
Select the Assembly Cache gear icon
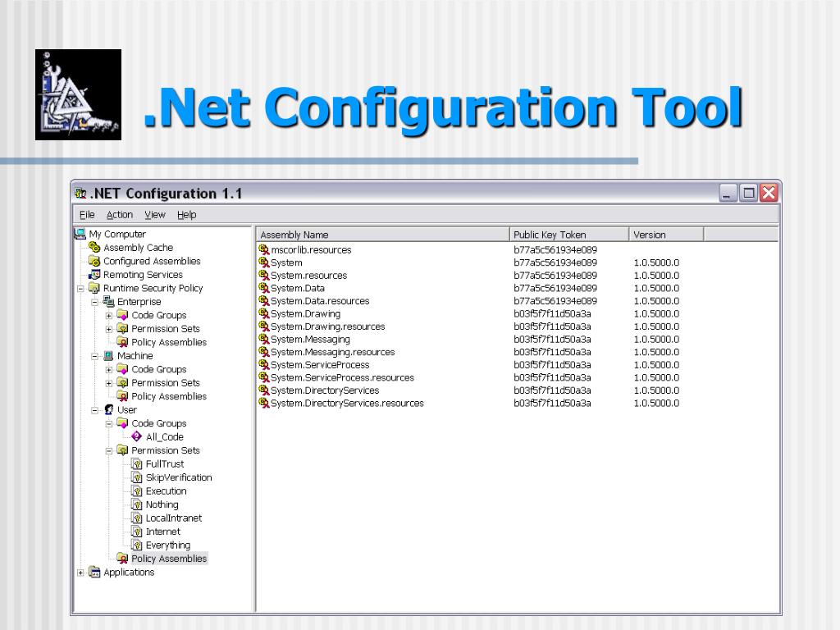94,247
